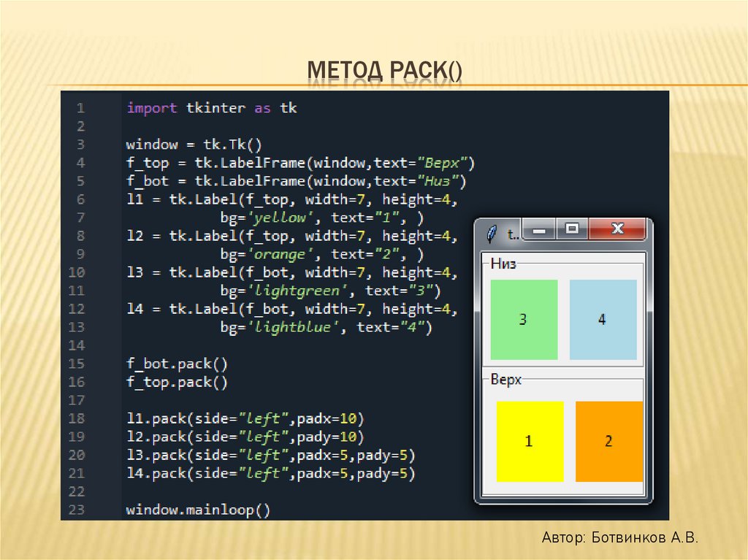Click the 'f_bot.pack()' code line

(177, 364)
